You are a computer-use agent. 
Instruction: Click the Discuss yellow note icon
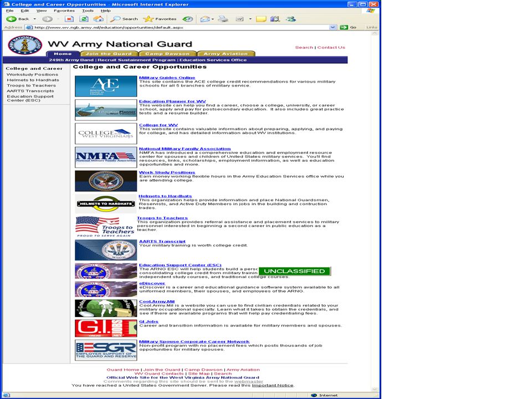[x=261, y=19]
